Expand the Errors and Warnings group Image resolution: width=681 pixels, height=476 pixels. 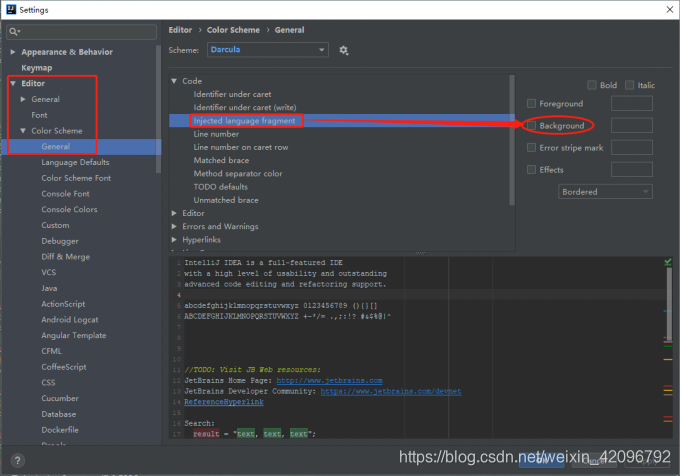point(174,226)
